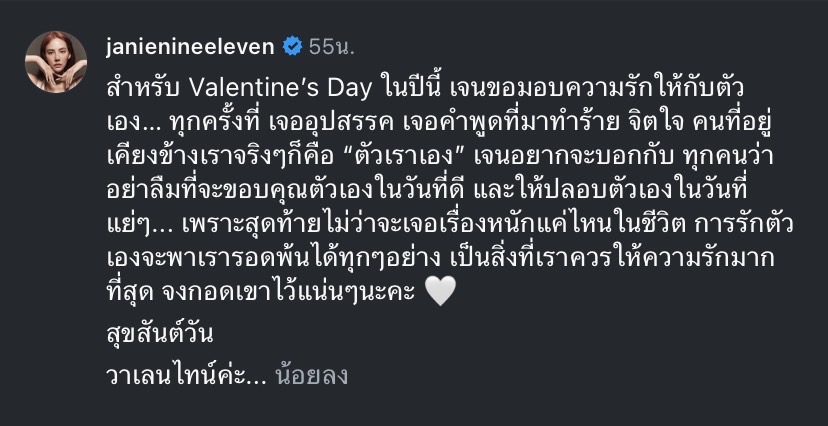Click the blue verified badge icon
The height and width of the screenshot is (426, 828).
pyautogui.click(x=292, y=47)
